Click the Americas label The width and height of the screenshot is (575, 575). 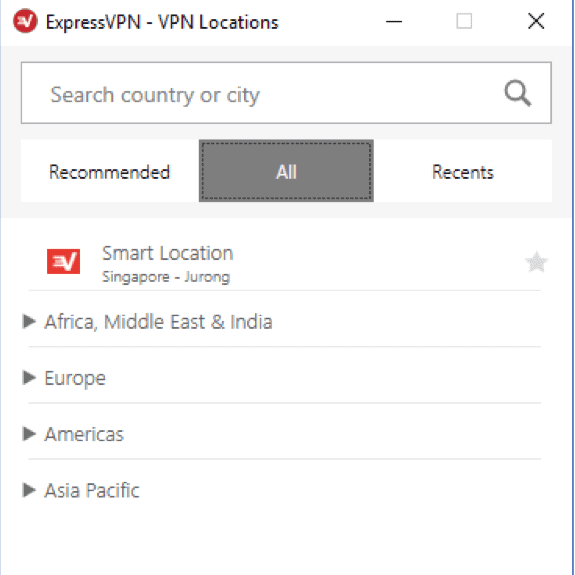click(x=84, y=435)
